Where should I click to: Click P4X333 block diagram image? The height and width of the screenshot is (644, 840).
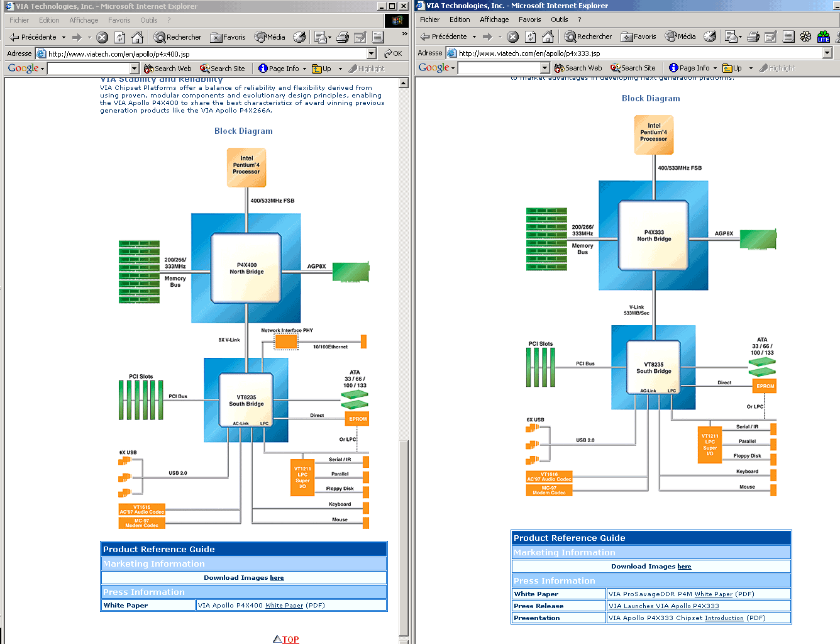tap(651, 306)
